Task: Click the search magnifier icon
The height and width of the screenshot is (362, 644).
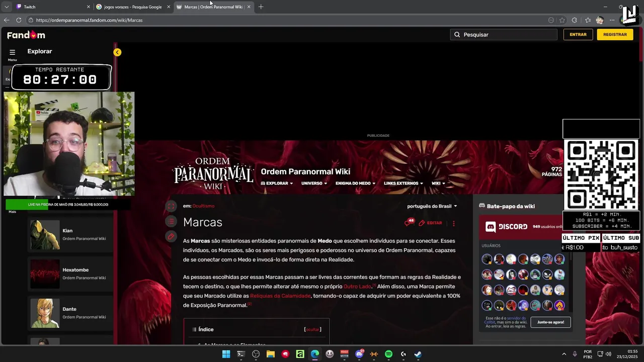Action: click(x=457, y=35)
